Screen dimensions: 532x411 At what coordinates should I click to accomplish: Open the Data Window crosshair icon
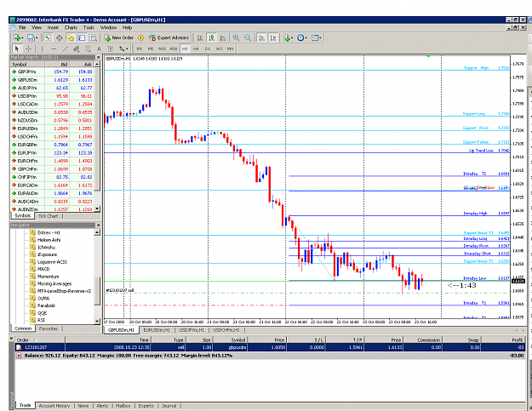coord(59,37)
